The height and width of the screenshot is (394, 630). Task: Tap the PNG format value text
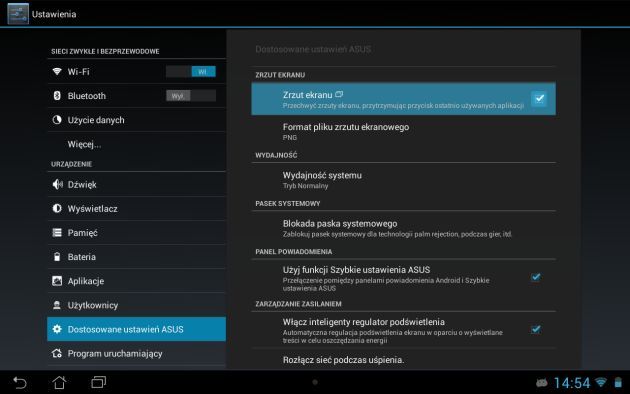[290, 137]
